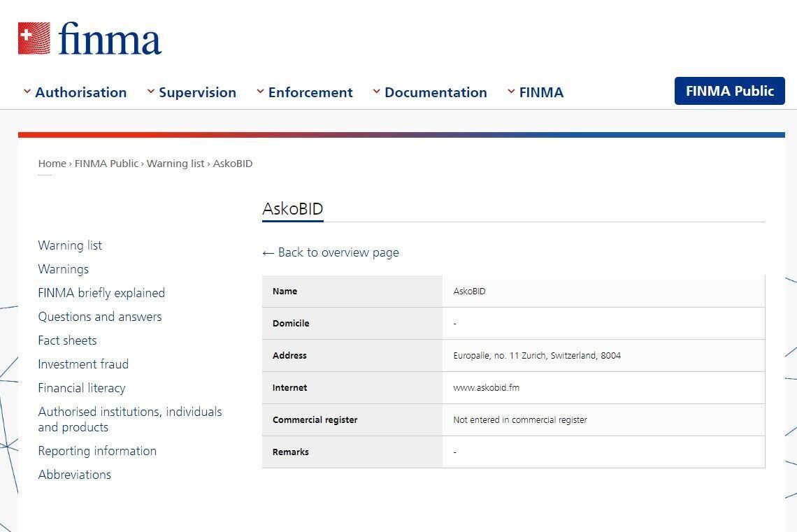The image size is (797, 532).
Task: Expand the Authorisation menu chevron
Action: (x=27, y=92)
